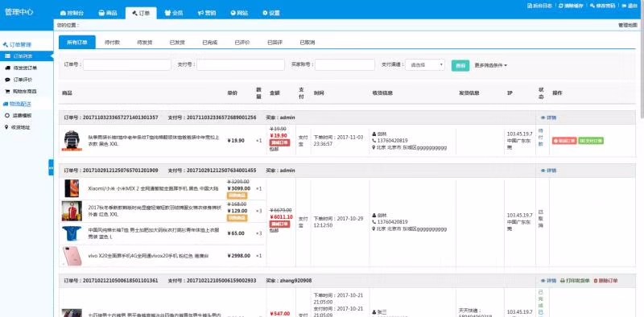
Task: Open the 营销 marketing tab
Action: [207, 13]
